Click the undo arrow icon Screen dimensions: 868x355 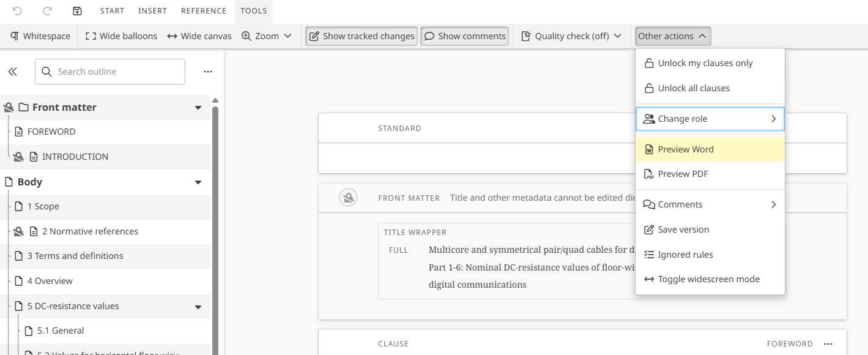coord(17,11)
